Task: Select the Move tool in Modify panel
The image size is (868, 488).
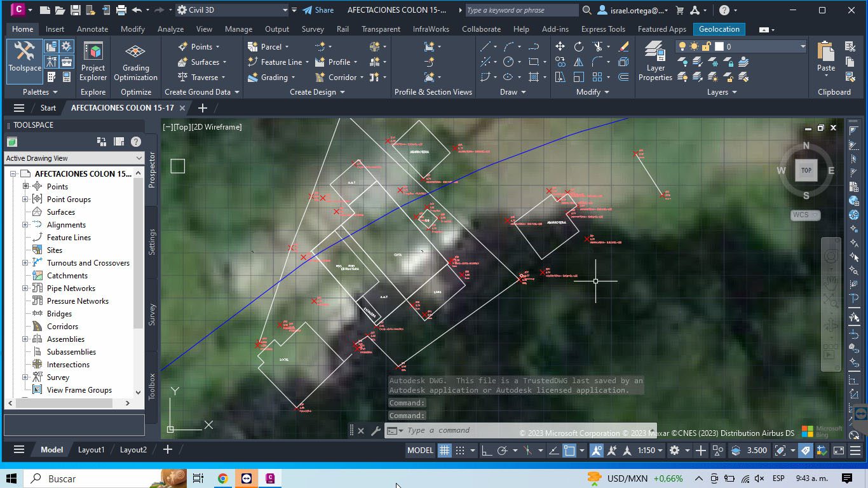Action: (560, 46)
